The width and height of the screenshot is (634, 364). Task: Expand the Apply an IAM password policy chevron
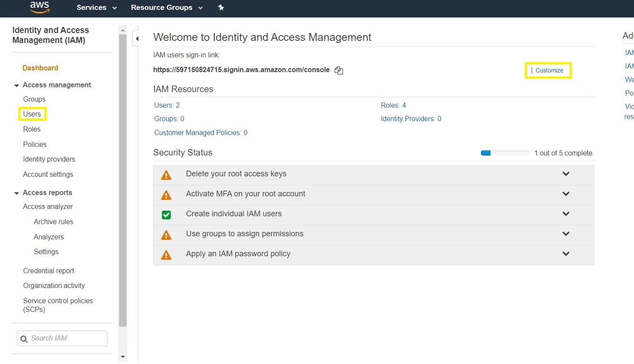[566, 254]
